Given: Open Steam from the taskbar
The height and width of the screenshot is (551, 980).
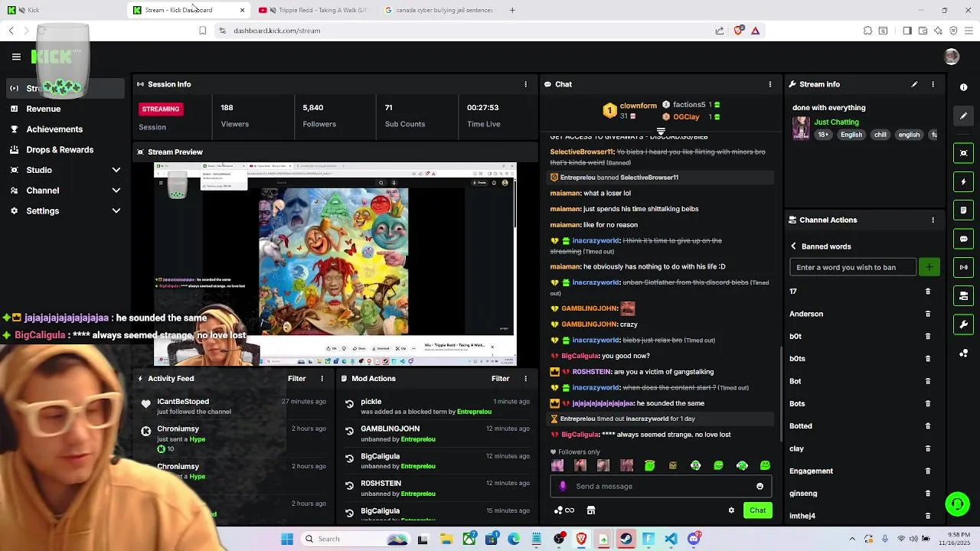Looking at the screenshot, I should click(x=626, y=539).
